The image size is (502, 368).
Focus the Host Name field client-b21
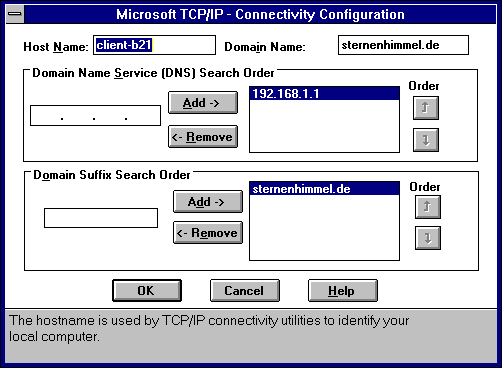click(x=154, y=45)
